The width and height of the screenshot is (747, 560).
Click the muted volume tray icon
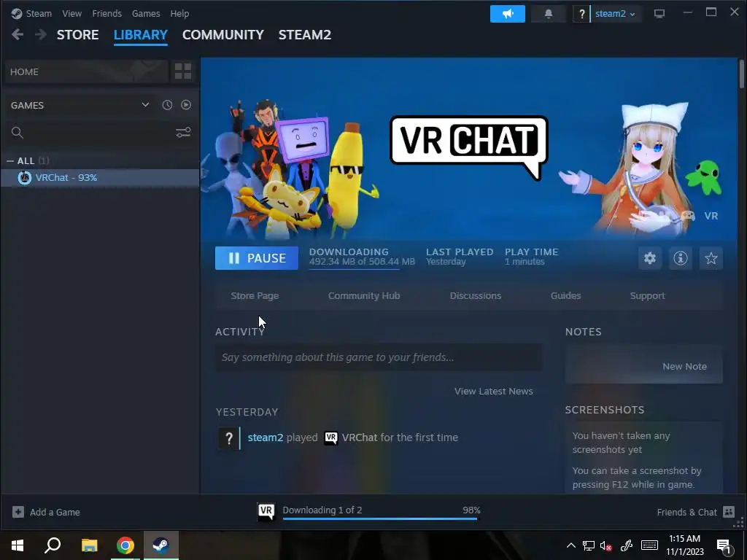pos(606,545)
